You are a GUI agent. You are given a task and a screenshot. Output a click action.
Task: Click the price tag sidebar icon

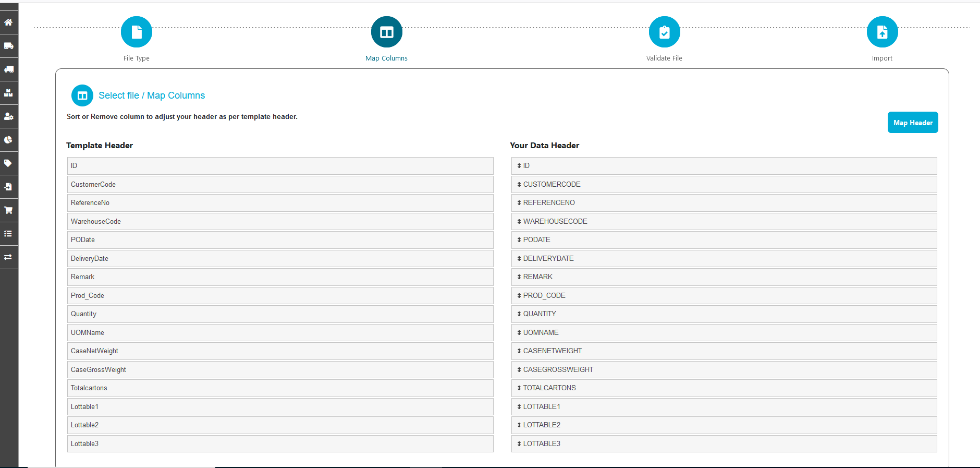[8, 163]
